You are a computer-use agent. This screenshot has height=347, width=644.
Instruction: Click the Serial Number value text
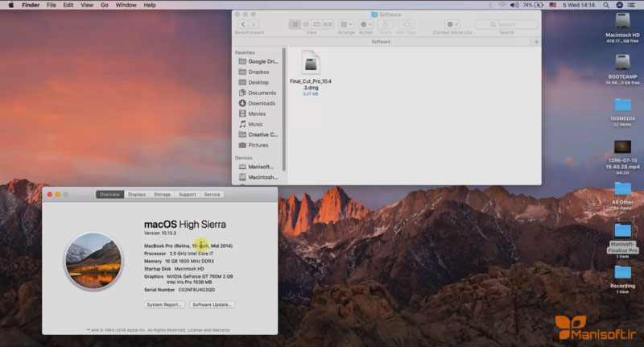tap(196, 290)
